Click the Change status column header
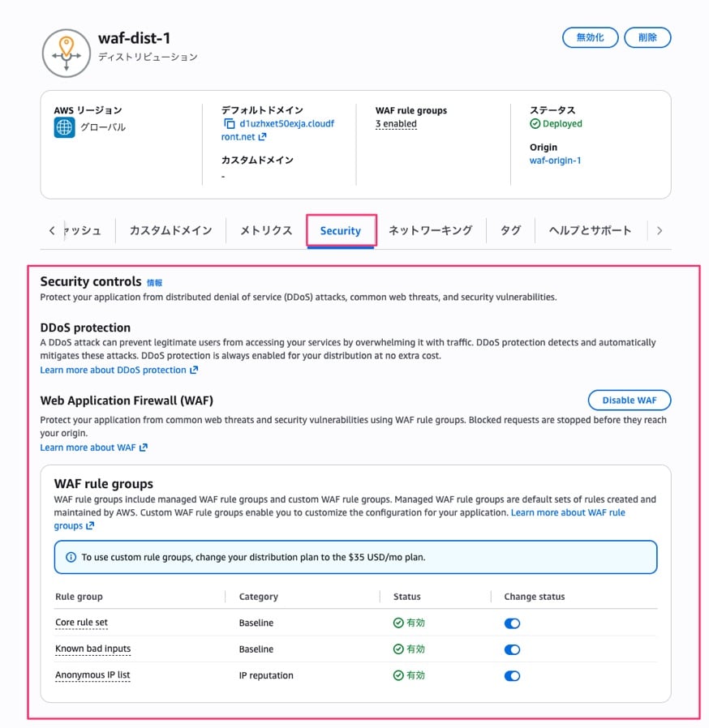Screen dimensions: 709x728 point(535,597)
